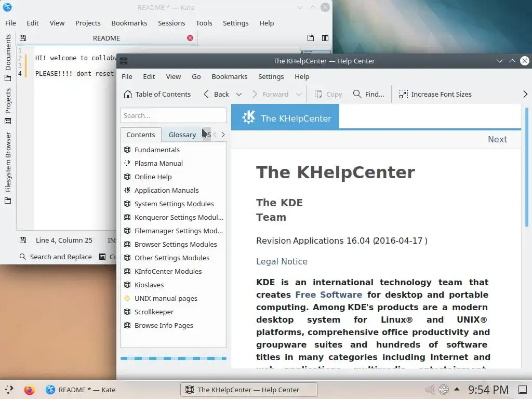532x399 pixels.
Task: Click the sidebar indexing progress bar
Action: click(x=174, y=358)
